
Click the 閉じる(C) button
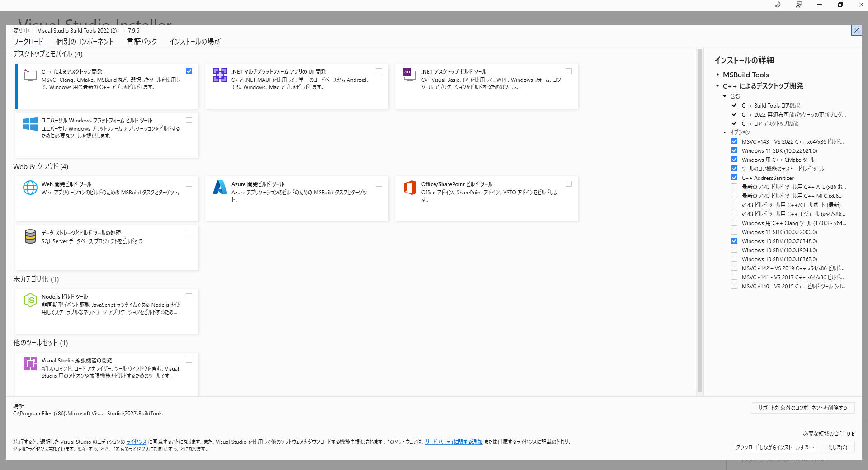tap(837, 447)
